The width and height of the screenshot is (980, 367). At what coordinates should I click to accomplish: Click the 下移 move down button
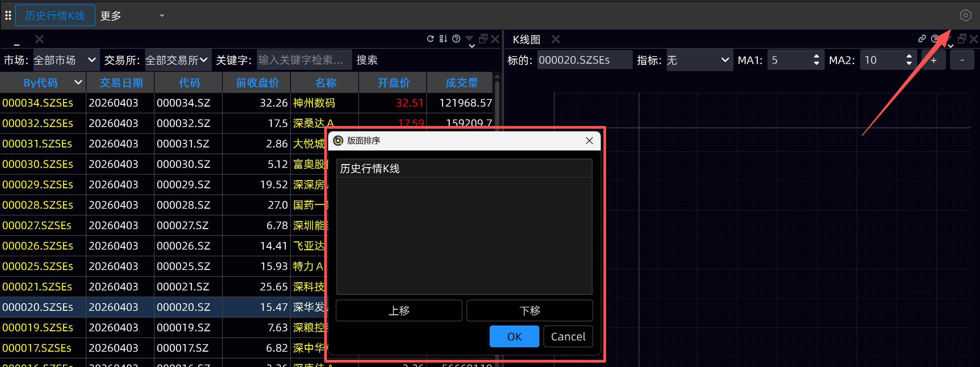[x=529, y=311]
